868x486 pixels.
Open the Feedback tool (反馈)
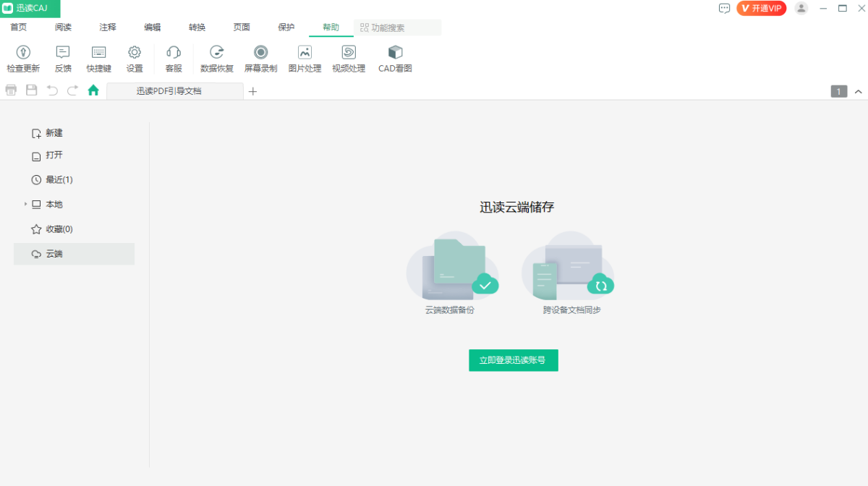point(63,53)
